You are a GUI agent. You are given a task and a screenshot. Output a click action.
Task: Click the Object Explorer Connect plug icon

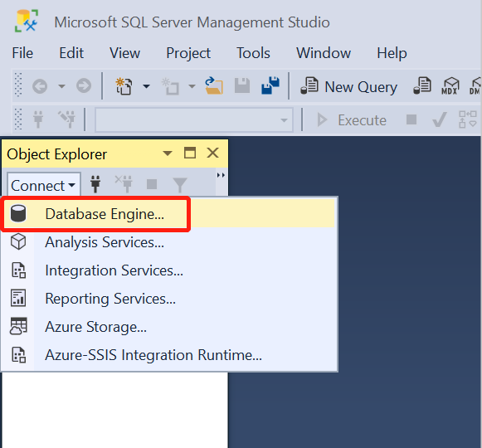(95, 184)
